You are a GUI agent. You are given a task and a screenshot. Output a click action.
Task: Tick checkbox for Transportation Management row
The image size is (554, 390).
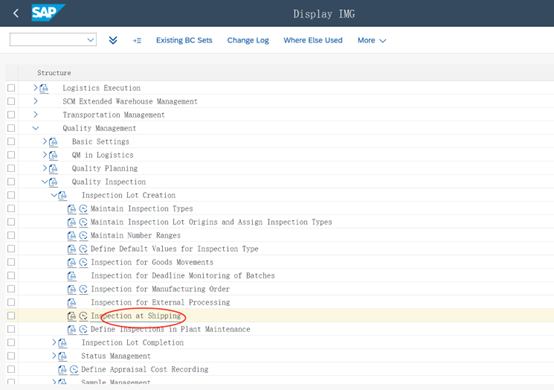click(11, 114)
